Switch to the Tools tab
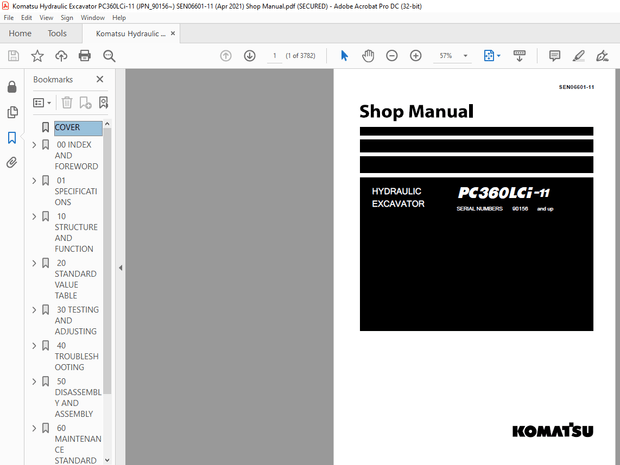 tap(57, 34)
